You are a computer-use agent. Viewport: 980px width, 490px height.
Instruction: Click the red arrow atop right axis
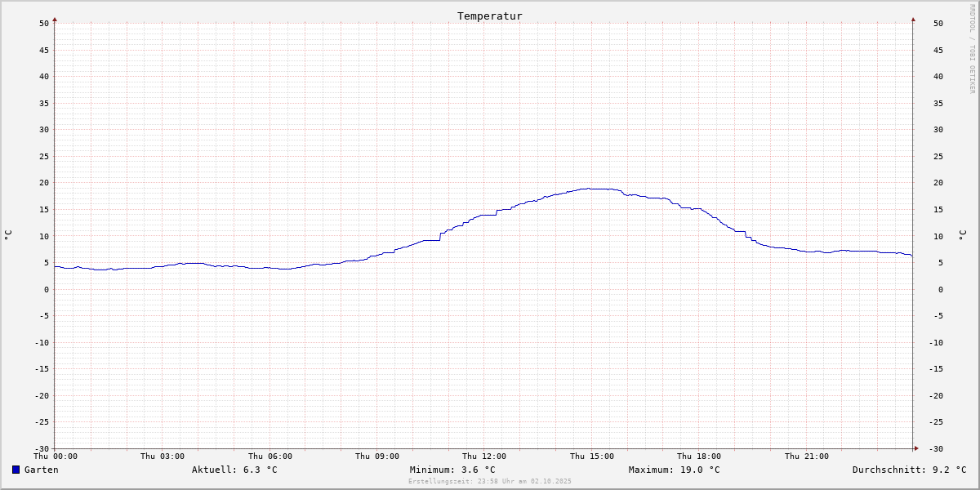(913, 19)
